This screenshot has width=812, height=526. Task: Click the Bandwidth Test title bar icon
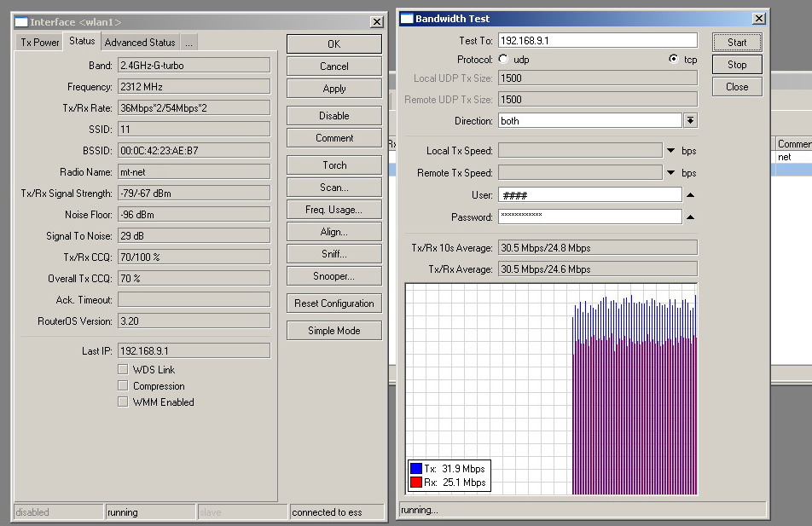point(407,19)
